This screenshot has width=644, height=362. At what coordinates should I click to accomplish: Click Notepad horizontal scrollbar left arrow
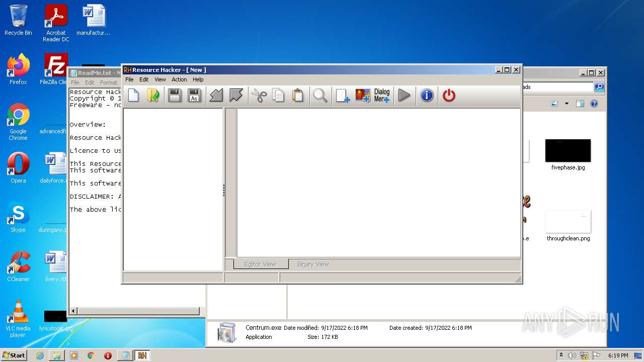[73, 312]
